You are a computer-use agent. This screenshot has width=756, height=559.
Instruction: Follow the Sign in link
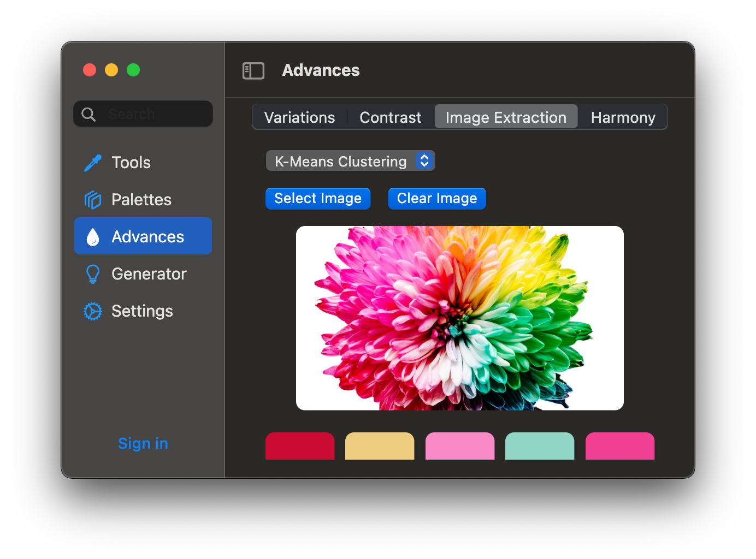pyautogui.click(x=143, y=443)
